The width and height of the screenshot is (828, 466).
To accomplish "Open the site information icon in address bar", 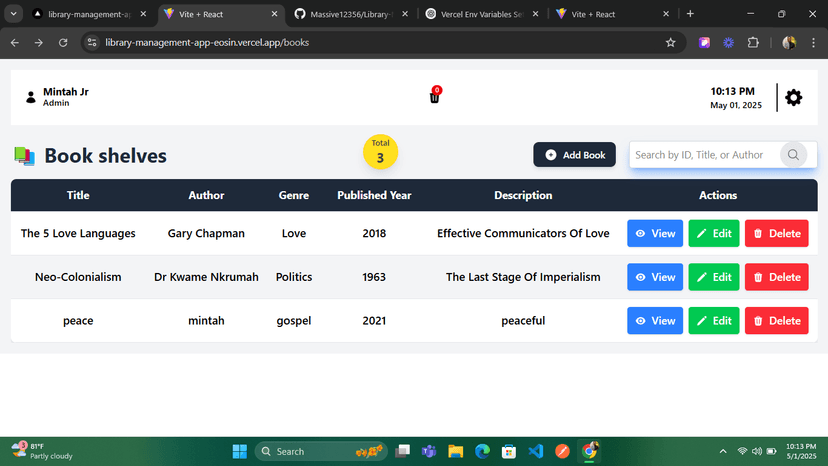I will tap(92, 43).
